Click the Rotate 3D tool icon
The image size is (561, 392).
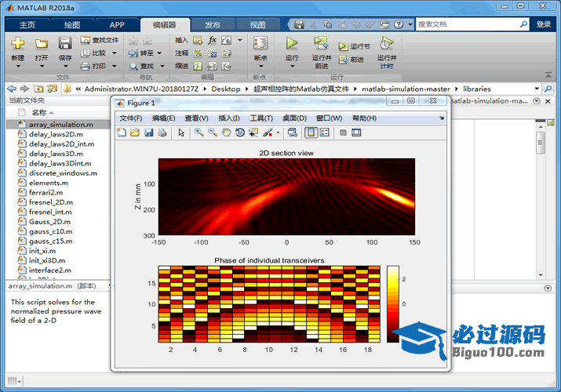click(x=240, y=132)
